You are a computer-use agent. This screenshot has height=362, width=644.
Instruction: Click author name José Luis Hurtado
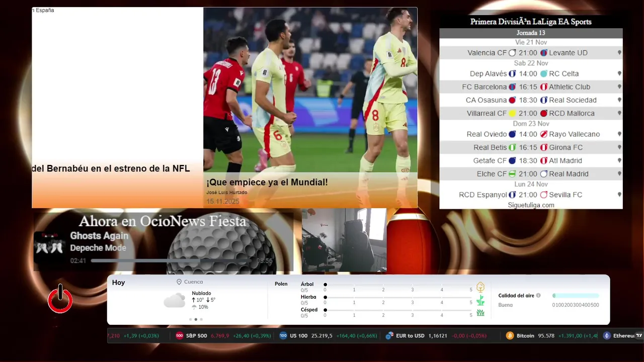click(x=226, y=193)
